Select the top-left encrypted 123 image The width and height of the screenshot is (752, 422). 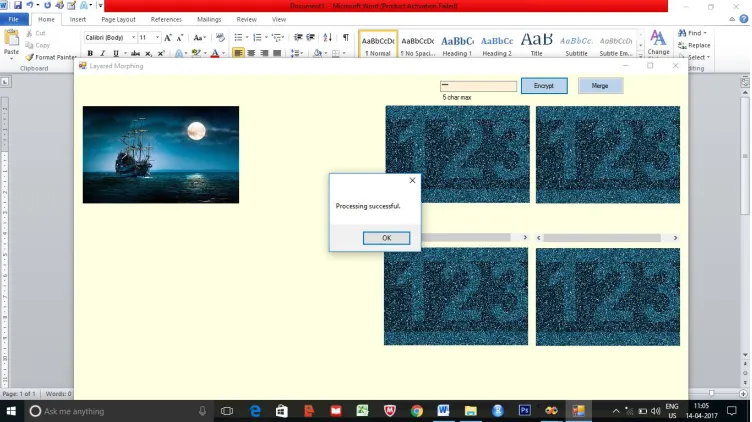coord(458,154)
